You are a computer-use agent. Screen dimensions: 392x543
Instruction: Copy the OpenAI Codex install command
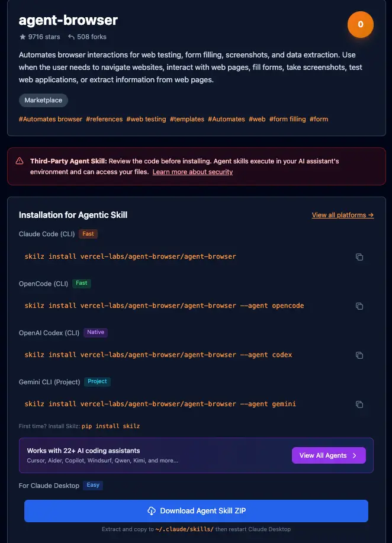pyautogui.click(x=359, y=355)
